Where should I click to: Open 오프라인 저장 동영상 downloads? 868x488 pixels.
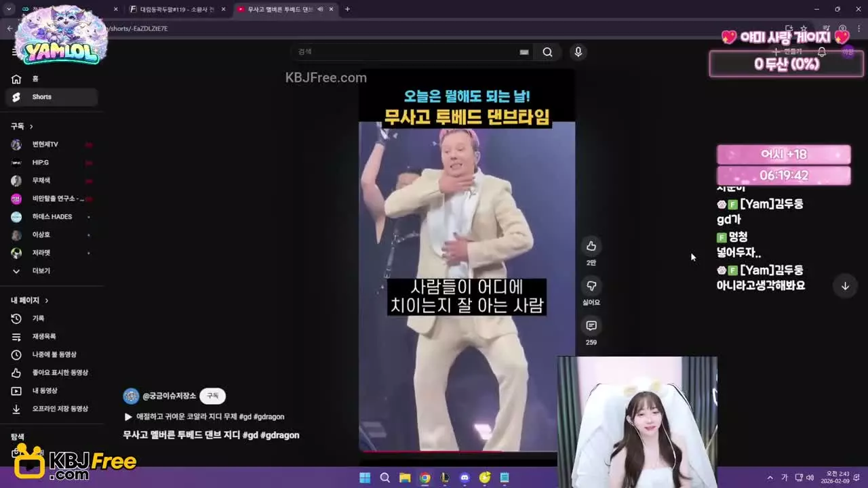click(x=52, y=409)
